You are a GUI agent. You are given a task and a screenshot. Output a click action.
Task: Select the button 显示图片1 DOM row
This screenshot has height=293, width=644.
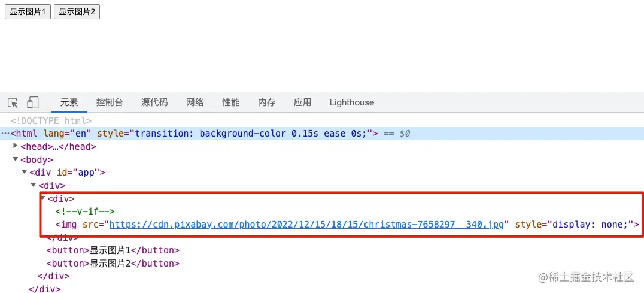(113, 250)
